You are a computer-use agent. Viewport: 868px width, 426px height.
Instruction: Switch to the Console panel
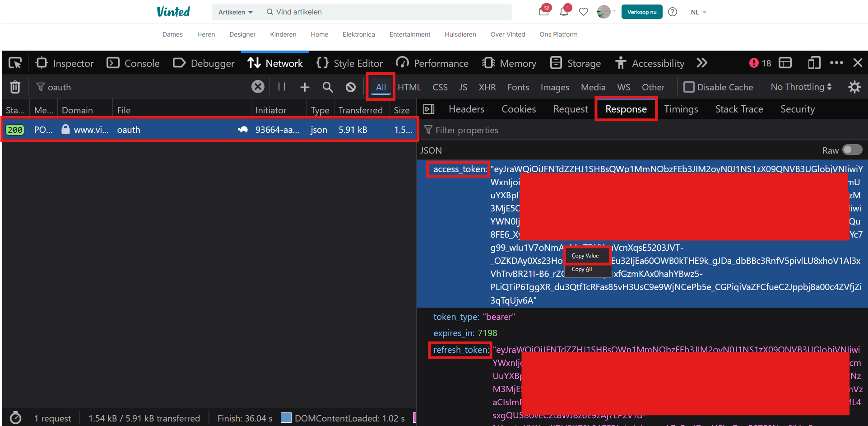[133, 63]
